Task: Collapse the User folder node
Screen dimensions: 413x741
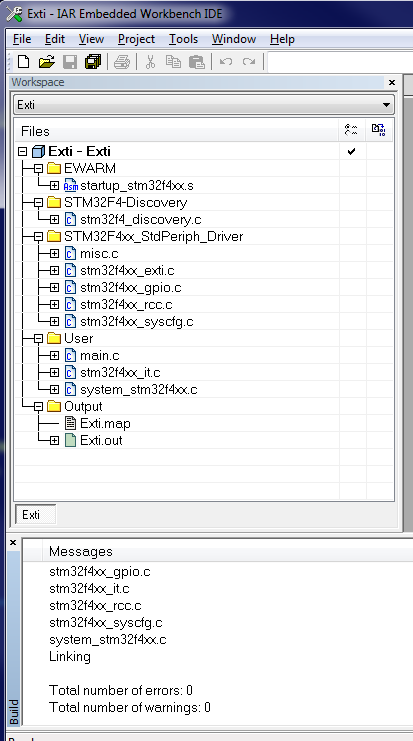Action: pyautogui.click(x=38, y=338)
